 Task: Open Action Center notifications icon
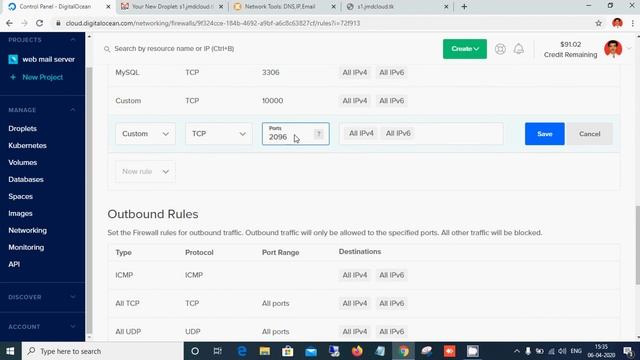pos(628,351)
